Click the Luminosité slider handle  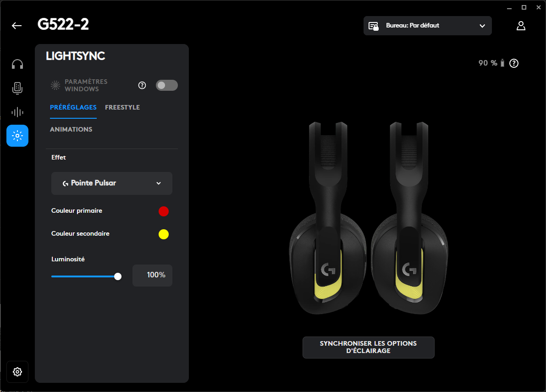tap(118, 276)
